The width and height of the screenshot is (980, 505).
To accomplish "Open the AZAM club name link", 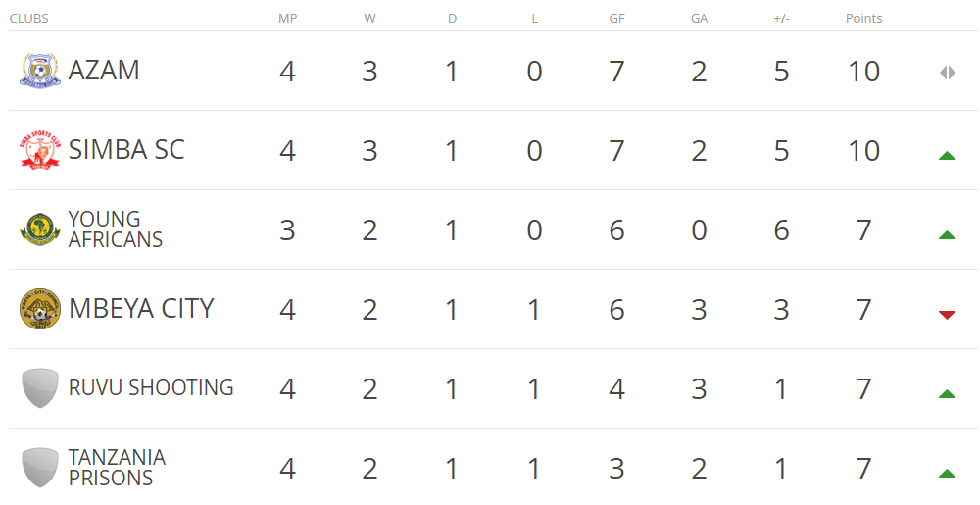I will coord(104,70).
